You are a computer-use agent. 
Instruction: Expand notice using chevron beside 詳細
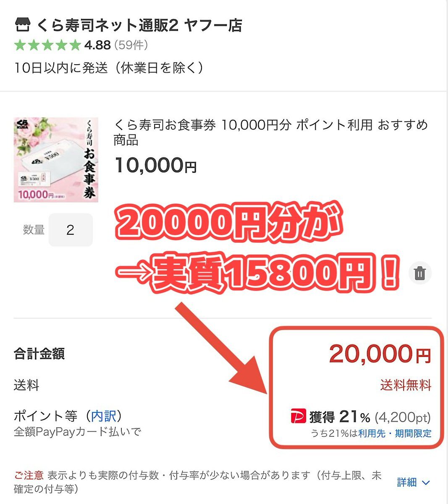(426, 483)
